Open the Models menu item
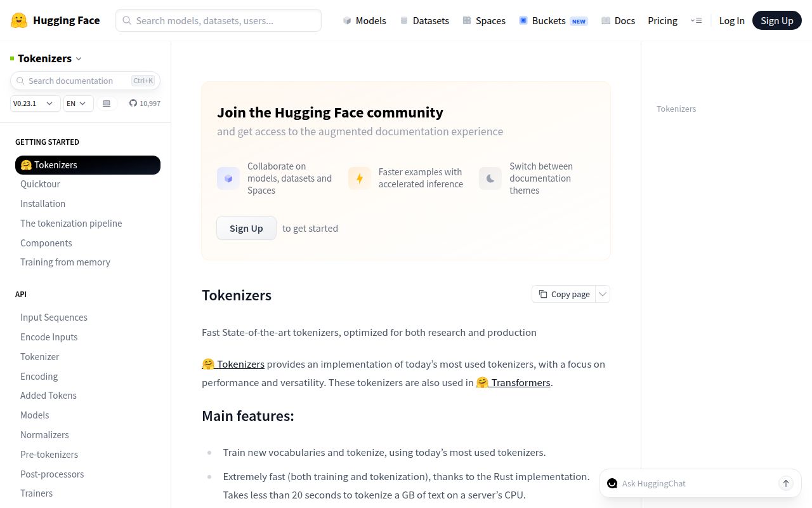Image resolution: width=812 pixels, height=508 pixels. coord(364,20)
